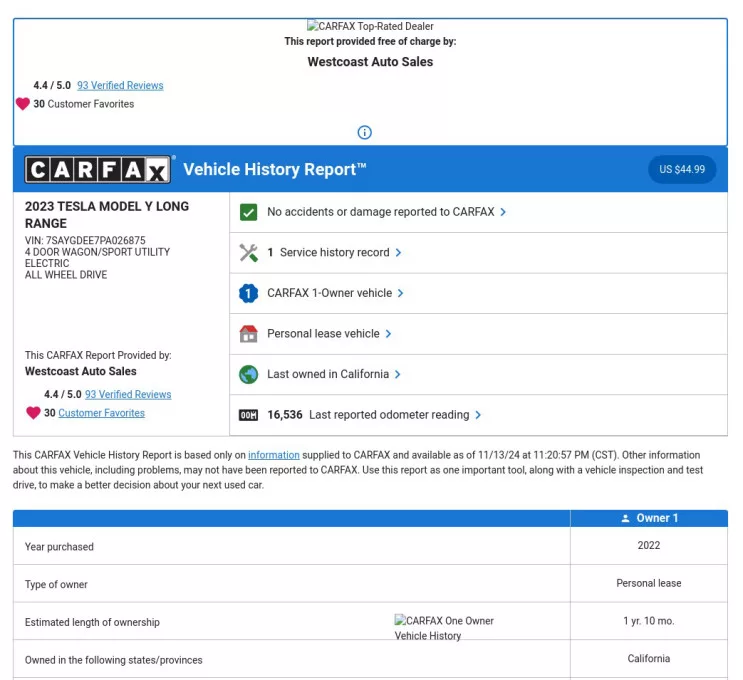Expand the Service history record chevron

(399, 253)
